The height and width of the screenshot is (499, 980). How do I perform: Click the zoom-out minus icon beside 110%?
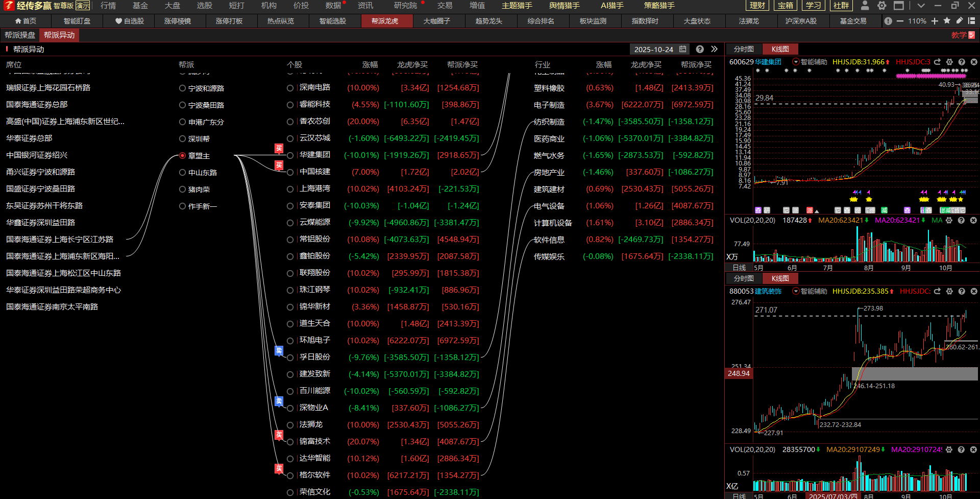point(900,21)
